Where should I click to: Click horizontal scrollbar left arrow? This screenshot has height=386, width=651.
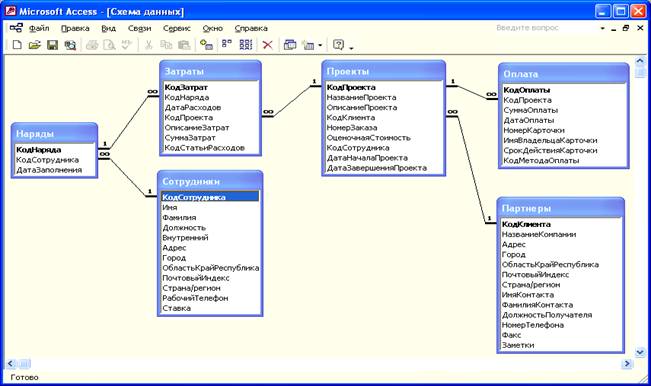point(11,364)
